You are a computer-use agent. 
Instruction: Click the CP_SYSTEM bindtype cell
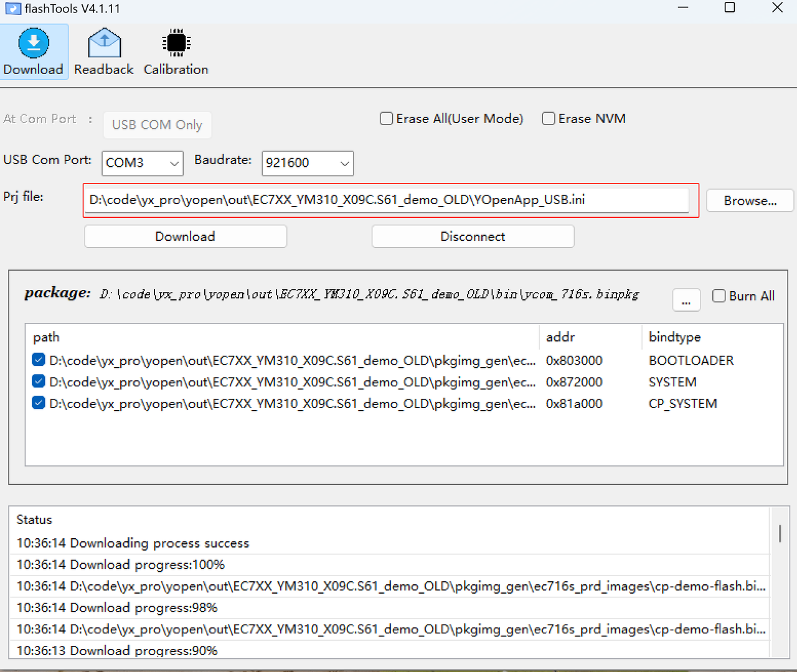coord(683,404)
